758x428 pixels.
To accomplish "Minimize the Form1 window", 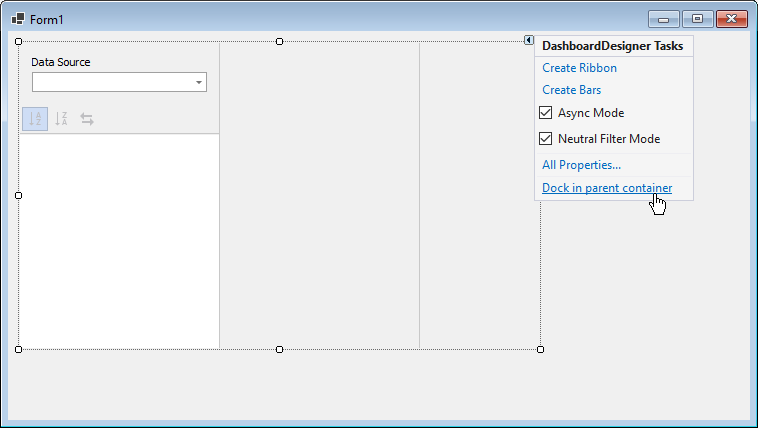I will tap(664, 19).
